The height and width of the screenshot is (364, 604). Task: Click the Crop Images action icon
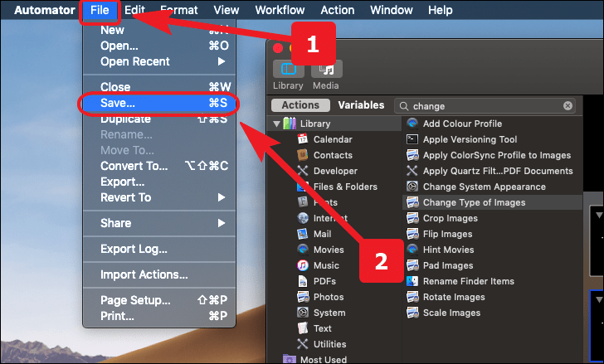412,218
